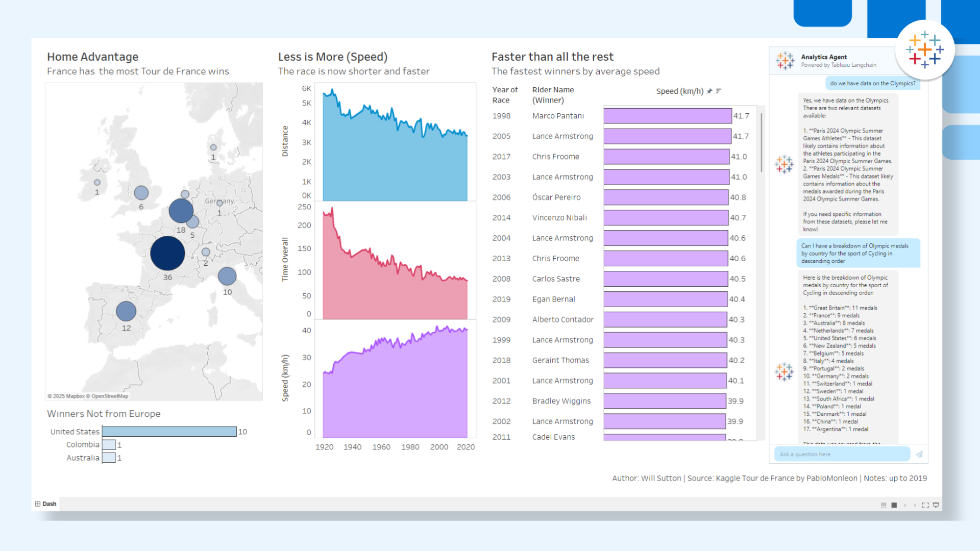This screenshot has width=980, height=551.
Task: Click the send message paper plane icon
Action: pyautogui.click(x=919, y=454)
